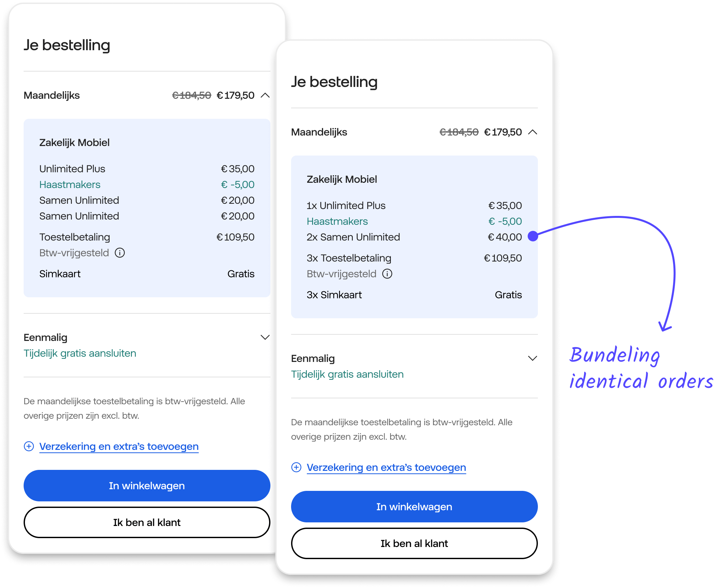This screenshot has width=720, height=588.
Task: Click '2x Samen Unlimited' bundled line
Action: pyautogui.click(x=353, y=237)
